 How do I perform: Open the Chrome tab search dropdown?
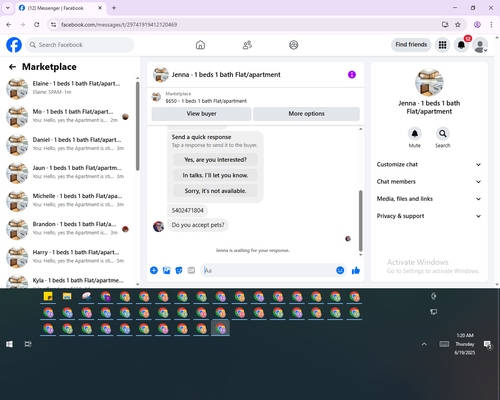tap(8, 8)
